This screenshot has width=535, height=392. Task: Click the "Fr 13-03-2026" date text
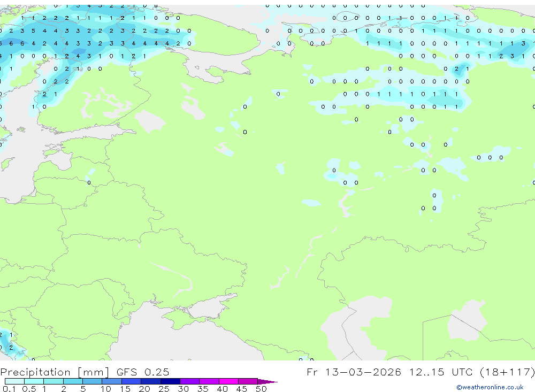point(354,372)
